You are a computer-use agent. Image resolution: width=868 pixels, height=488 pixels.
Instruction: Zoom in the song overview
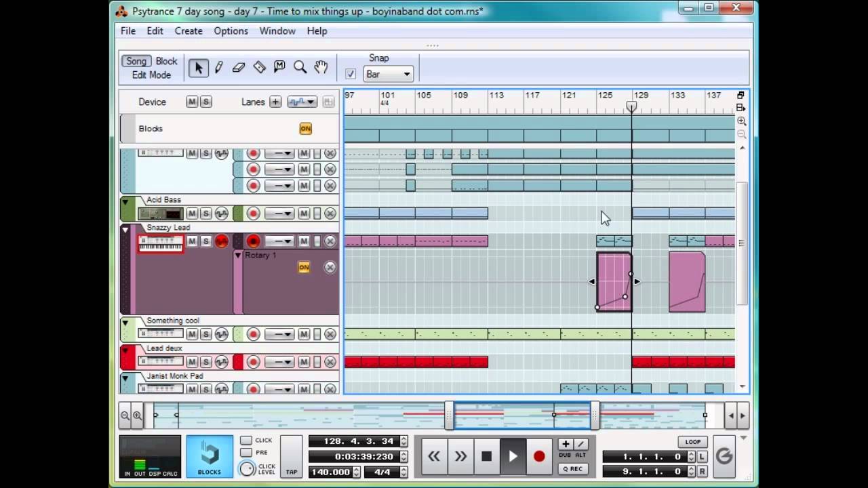click(137, 415)
